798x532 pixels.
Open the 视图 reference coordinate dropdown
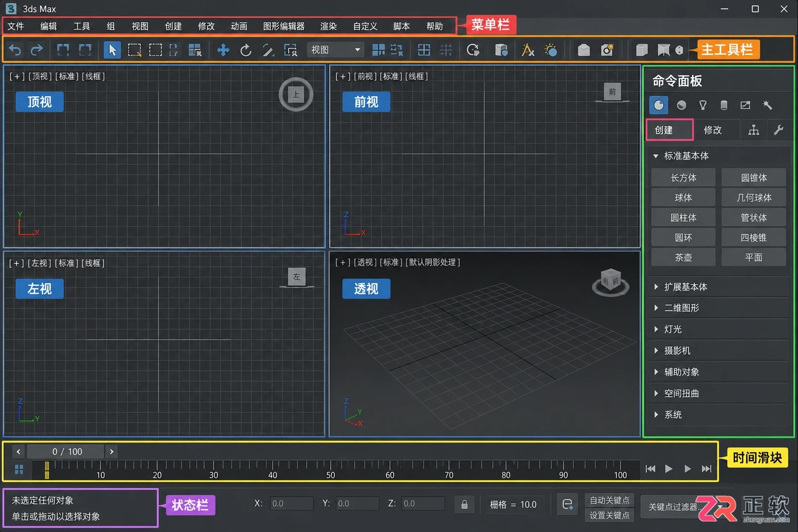(x=336, y=50)
